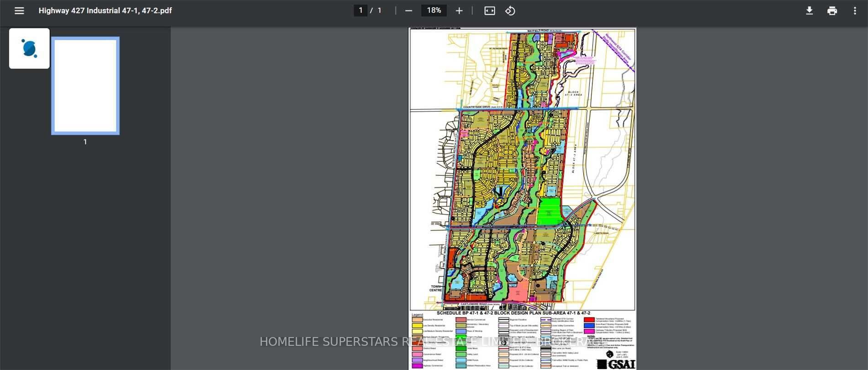Click the 18% zoom level field
The width and height of the screenshot is (868, 370).
[x=434, y=11]
